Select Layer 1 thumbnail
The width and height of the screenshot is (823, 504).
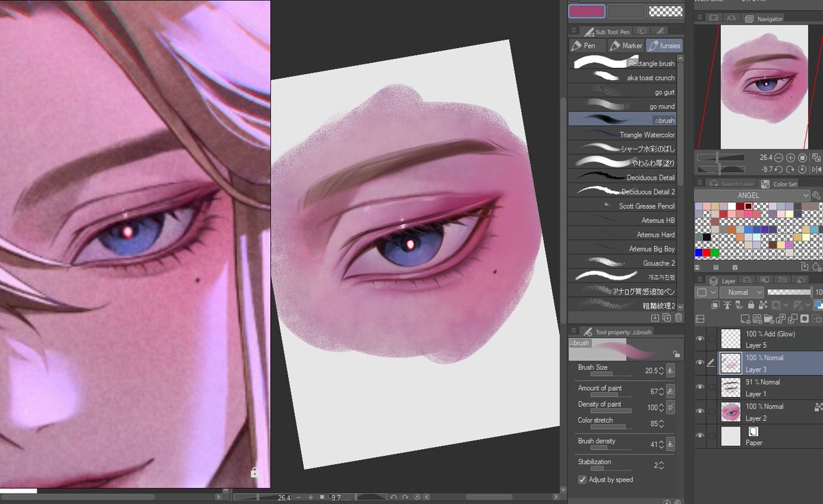pyautogui.click(x=730, y=387)
